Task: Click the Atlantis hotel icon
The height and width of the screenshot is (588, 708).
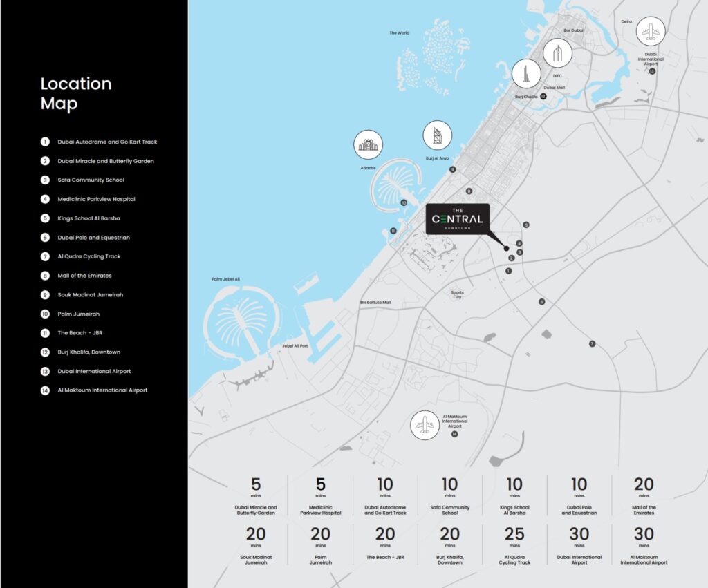Action: click(368, 144)
